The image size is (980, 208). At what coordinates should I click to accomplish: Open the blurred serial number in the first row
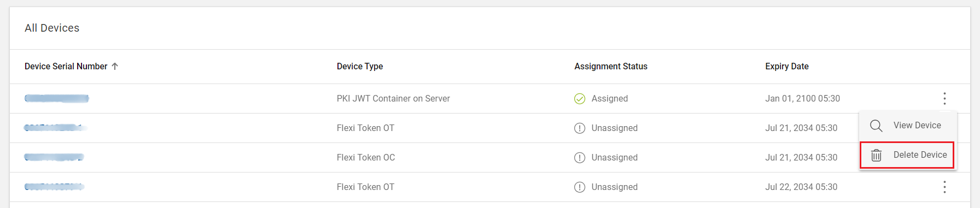point(57,98)
